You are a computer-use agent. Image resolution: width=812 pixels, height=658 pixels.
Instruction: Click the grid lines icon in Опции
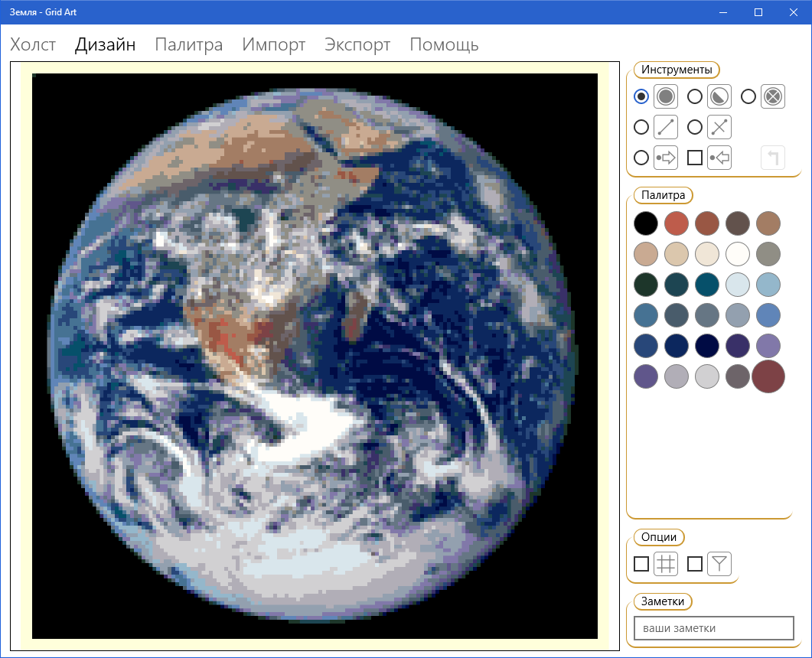pos(666,564)
